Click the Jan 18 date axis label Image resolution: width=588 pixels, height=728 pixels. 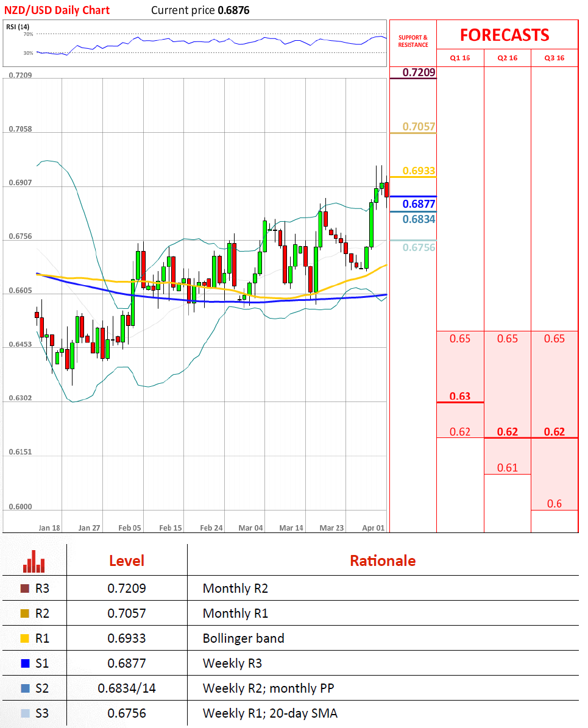[x=49, y=528]
